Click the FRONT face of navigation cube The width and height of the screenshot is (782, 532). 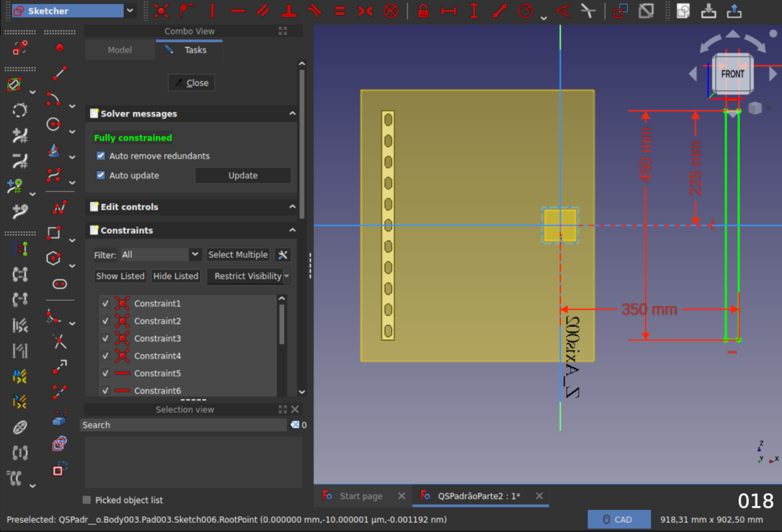click(732, 74)
